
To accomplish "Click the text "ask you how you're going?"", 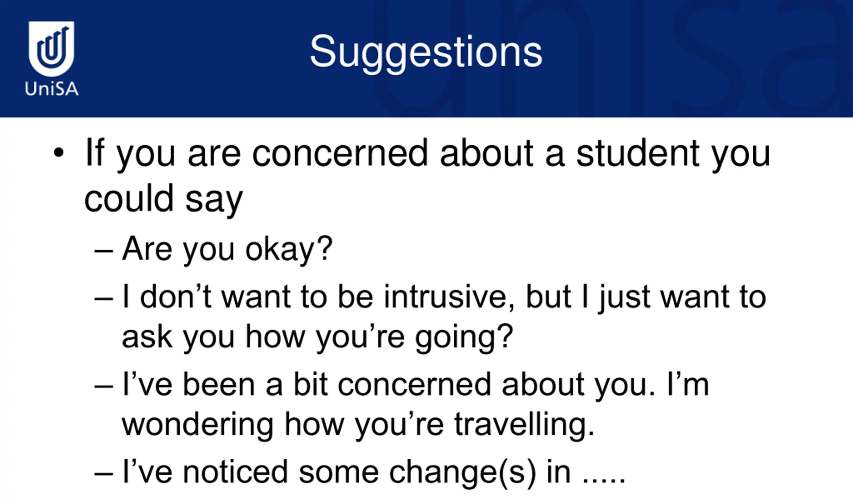I will click(318, 337).
